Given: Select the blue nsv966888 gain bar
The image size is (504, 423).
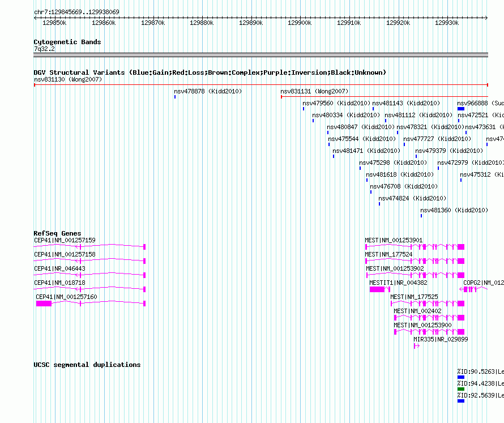Looking at the screenshot, I should pos(461,109).
